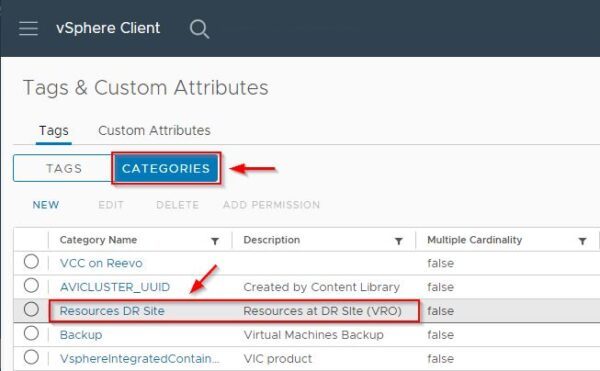
Task: Click 'false' in the Backup row
Action: coord(440,335)
